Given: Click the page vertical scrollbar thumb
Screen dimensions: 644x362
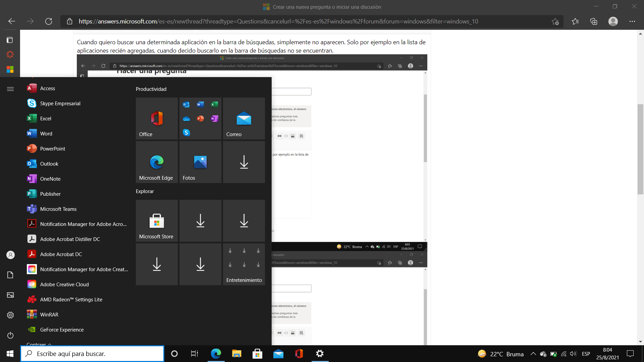Looking at the screenshot, I should [x=640, y=149].
